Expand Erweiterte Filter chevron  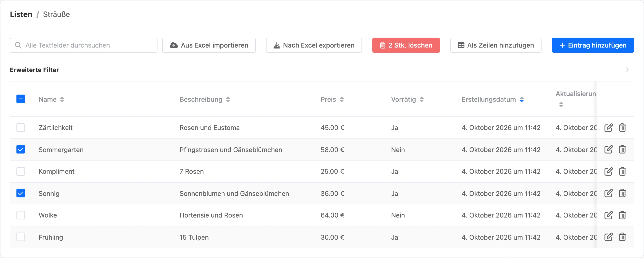point(627,70)
